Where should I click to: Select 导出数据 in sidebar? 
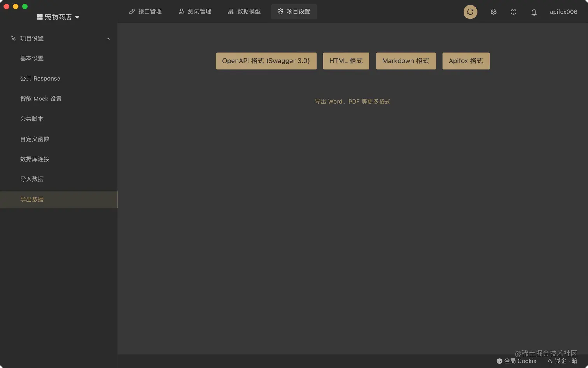[x=58, y=199]
